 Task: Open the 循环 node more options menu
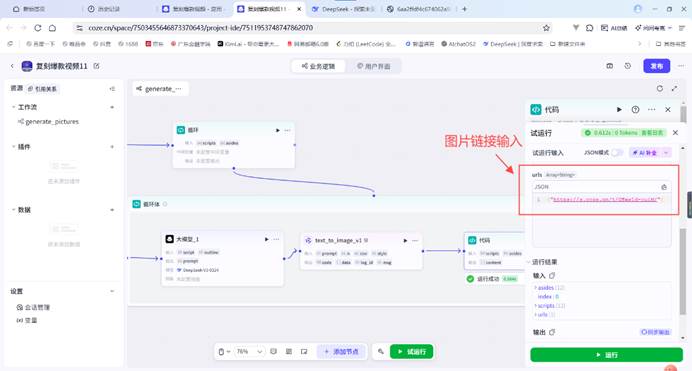click(287, 130)
